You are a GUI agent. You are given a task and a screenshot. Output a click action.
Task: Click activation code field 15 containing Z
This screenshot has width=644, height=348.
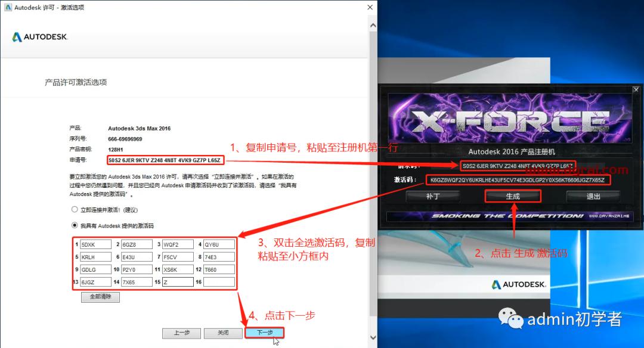[x=178, y=282]
